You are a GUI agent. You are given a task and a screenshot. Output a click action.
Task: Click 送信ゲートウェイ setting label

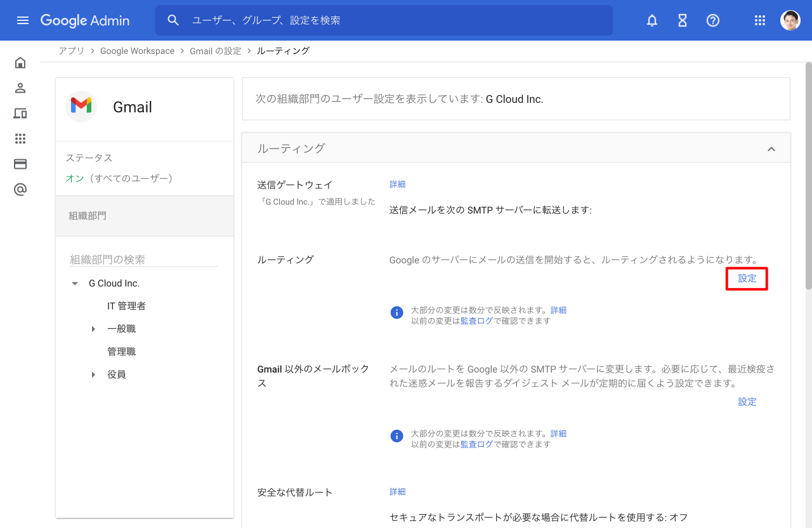[x=295, y=185]
